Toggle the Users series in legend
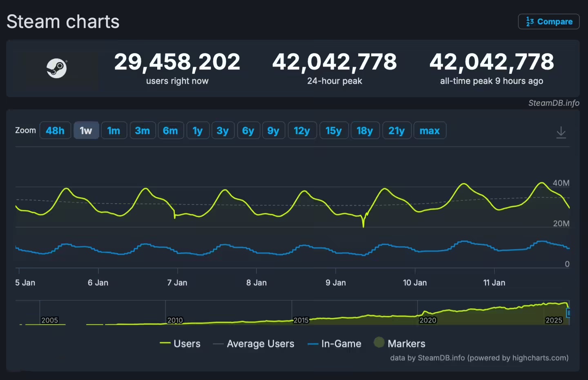This screenshot has height=380, width=588. [x=180, y=344]
